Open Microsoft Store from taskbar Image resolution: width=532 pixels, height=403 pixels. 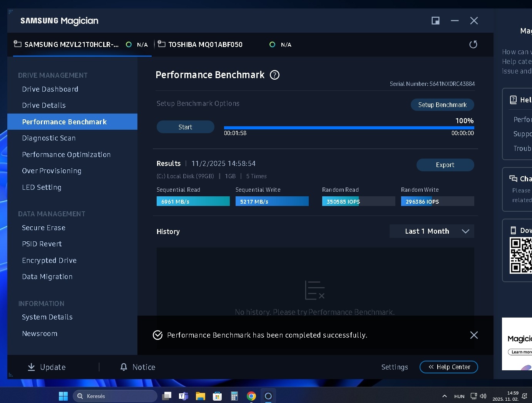(217, 396)
